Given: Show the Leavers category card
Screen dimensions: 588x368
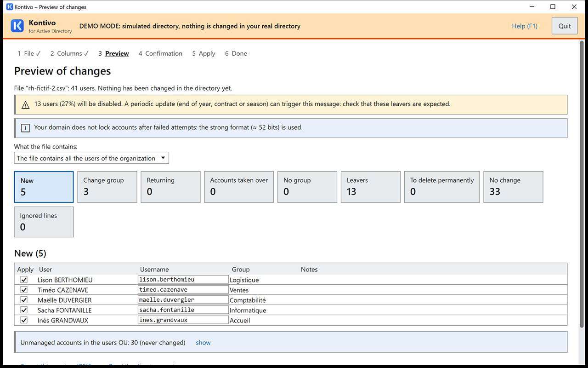Looking at the screenshot, I should coord(371,187).
